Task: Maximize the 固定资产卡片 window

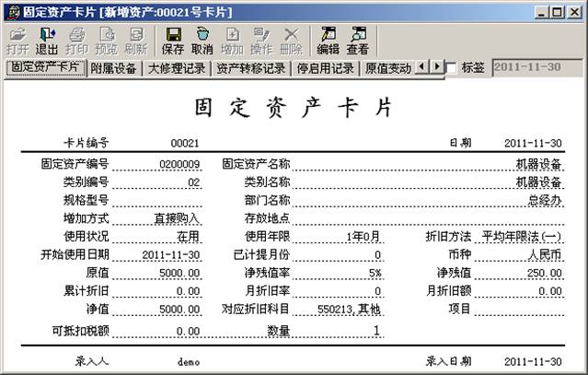Action: click(x=558, y=12)
